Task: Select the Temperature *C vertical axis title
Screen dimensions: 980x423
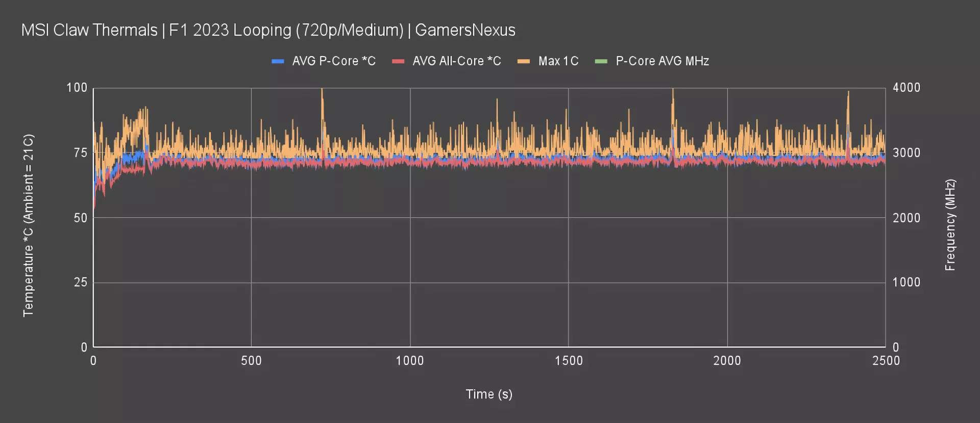Action: (29, 226)
